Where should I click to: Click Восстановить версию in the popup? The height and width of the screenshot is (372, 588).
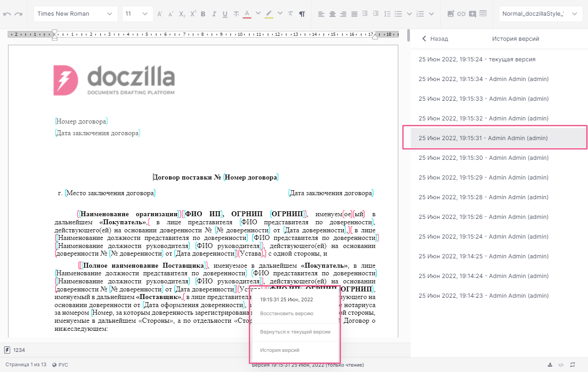[287, 314]
